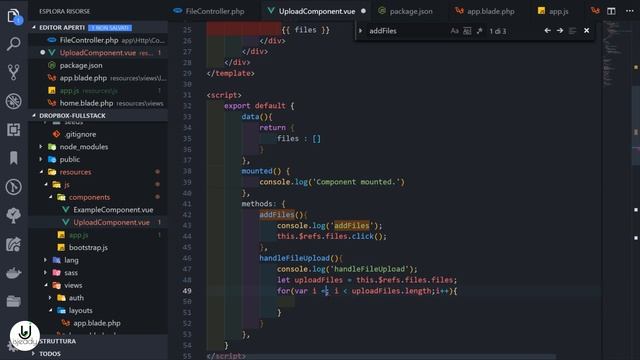Open the editor More Actions menu
The width and height of the screenshot is (640, 360).
tap(629, 11)
